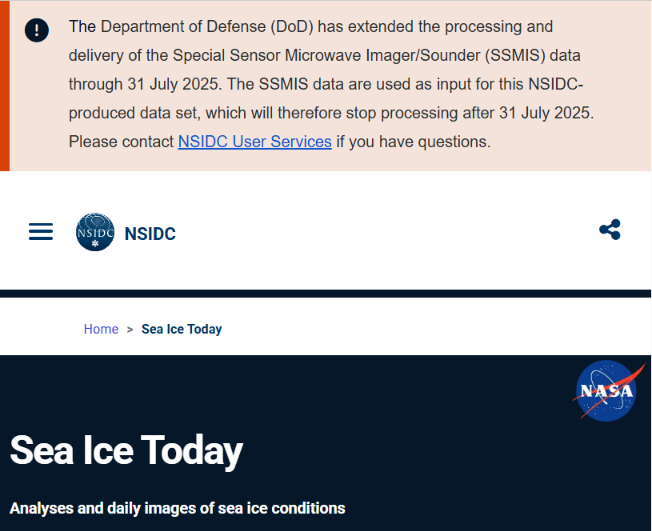Click the orange stripe beside the alert
The image size is (652, 531).
[x=5, y=85]
